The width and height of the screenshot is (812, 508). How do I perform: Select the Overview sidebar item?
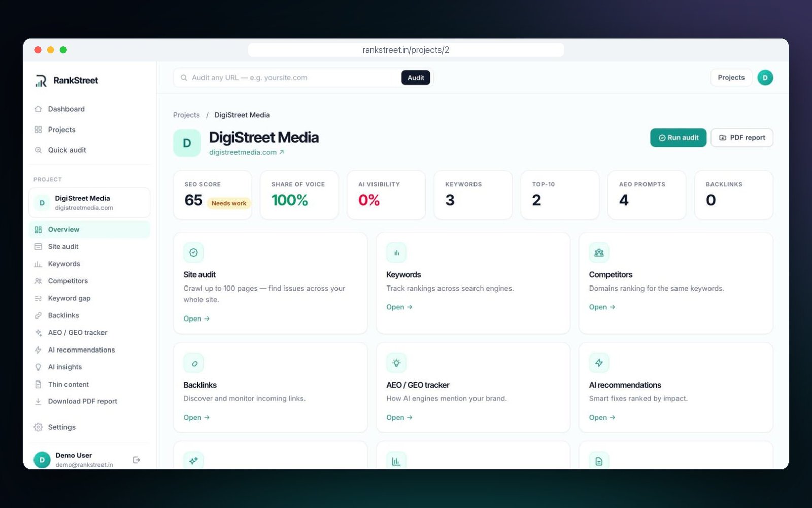(89, 230)
